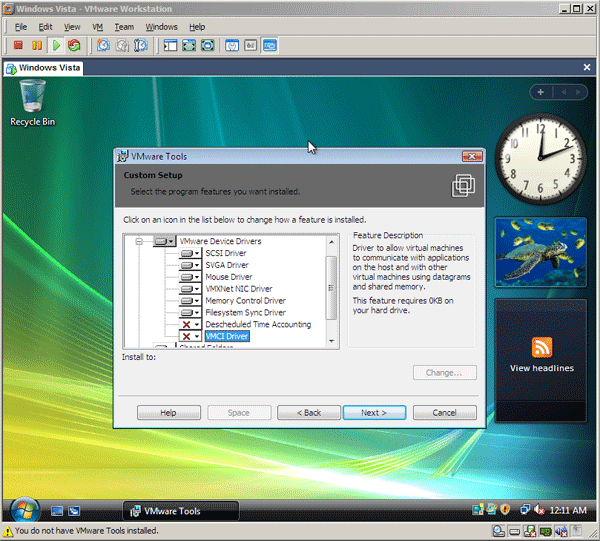
Task: Toggle the sidebar view toolbar icon
Action: [170, 46]
